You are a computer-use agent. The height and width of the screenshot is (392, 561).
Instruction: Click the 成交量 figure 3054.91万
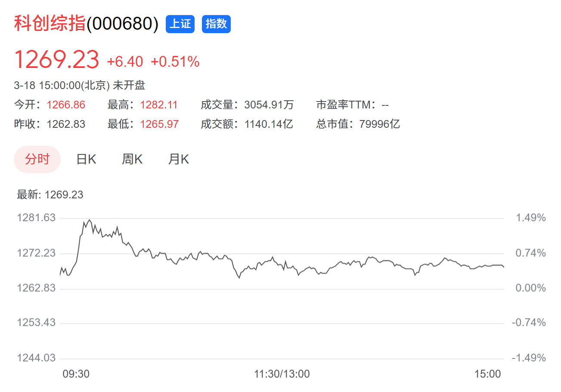[269, 105]
